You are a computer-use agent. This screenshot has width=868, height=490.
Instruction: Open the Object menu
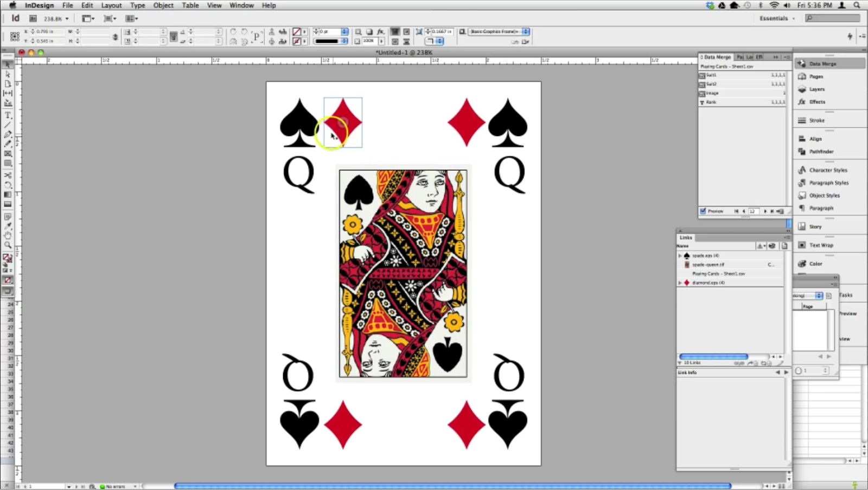coord(163,5)
